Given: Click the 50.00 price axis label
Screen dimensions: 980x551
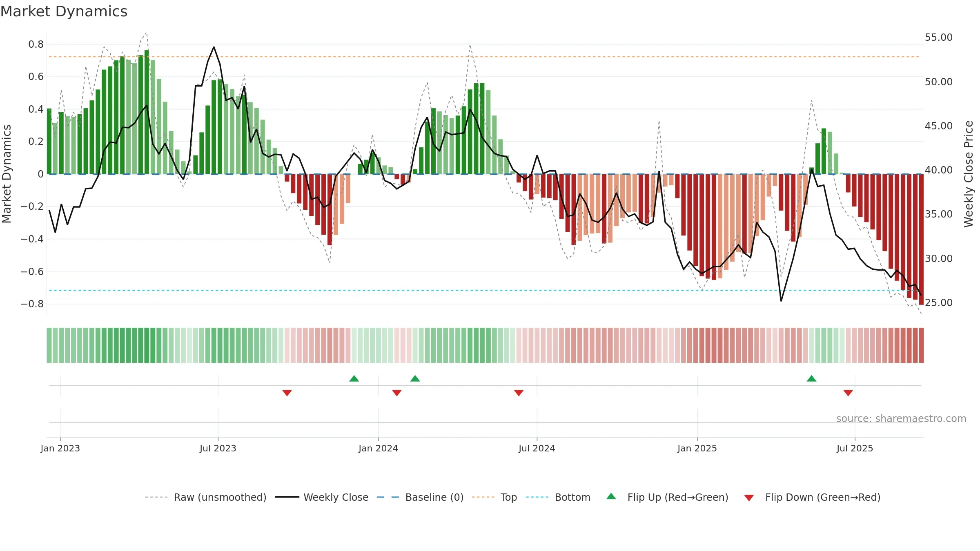Looking at the screenshot, I should 939,82.
